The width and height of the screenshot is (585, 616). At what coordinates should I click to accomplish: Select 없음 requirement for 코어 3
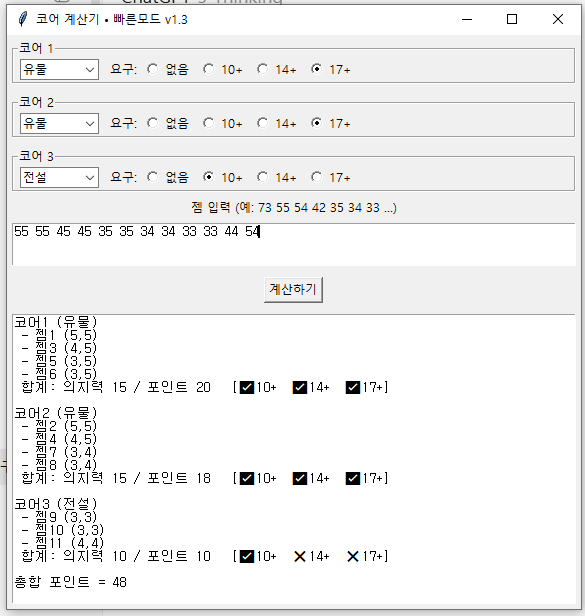pos(168,178)
